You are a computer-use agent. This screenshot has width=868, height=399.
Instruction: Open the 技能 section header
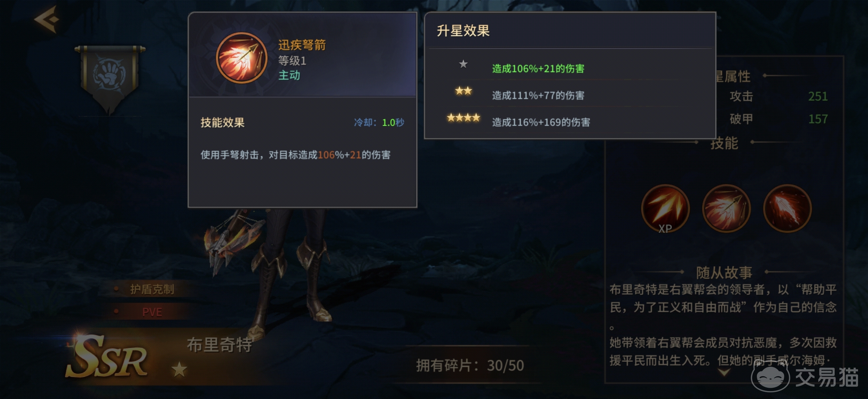pos(724,143)
